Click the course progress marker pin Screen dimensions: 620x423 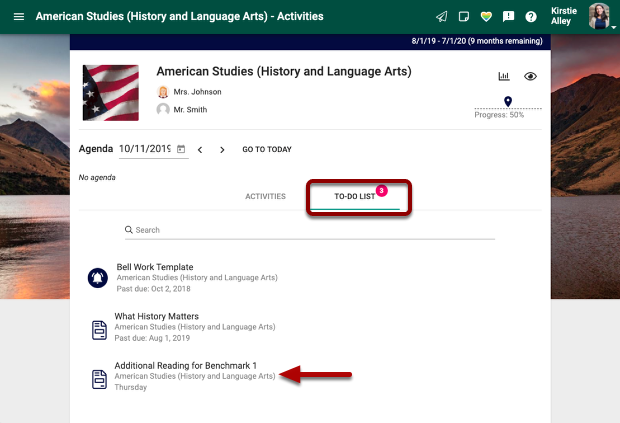(508, 101)
